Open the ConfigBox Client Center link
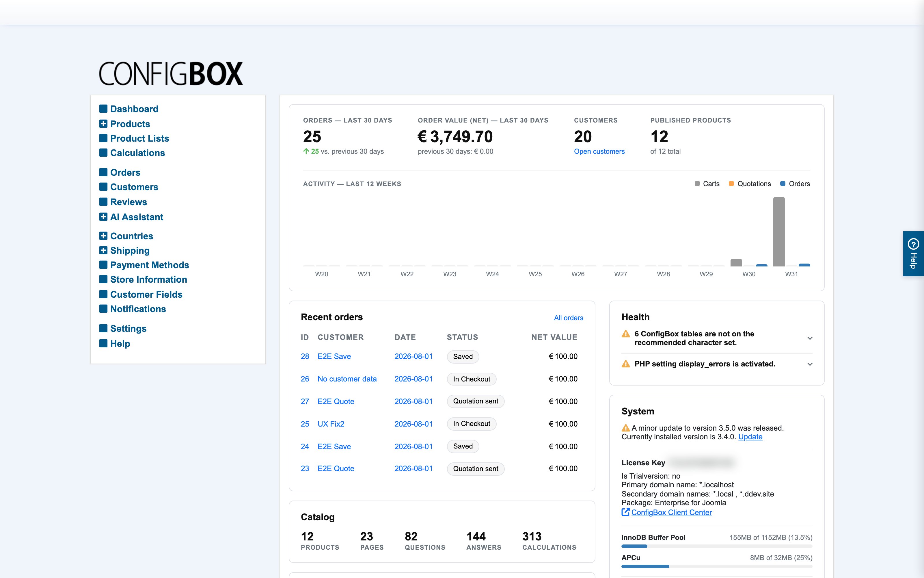The height and width of the screenshot is (578, 924). click(671, 512)
